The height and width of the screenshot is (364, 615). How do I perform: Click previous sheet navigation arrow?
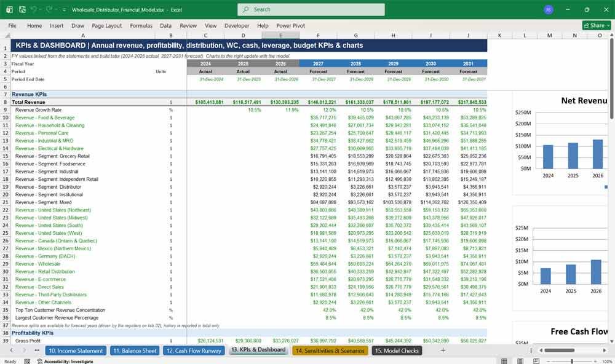click(x=11, y=350)
